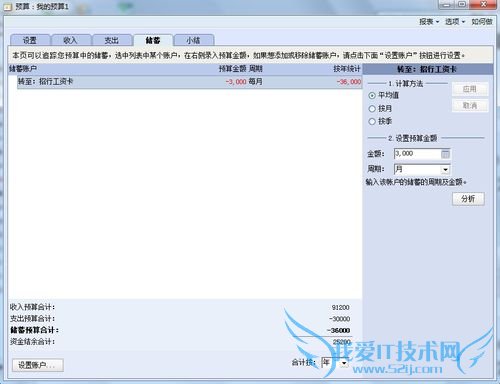Click the 如何做 help menu
Viewport: 500px width, 384px height.
pos(482,22)
